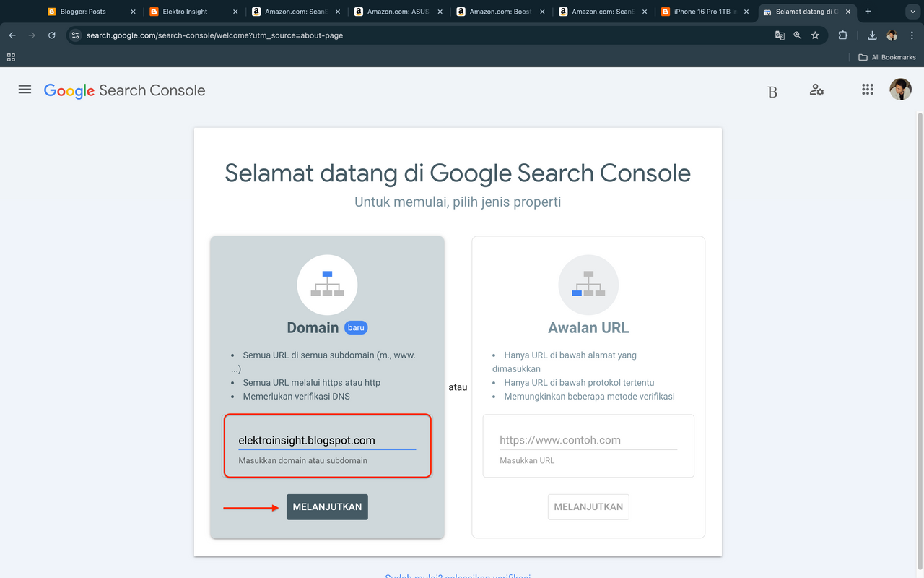The image size is (924, 578).
Task: Open the apps grid in bookmarks bar
Action: click(11, 57)
